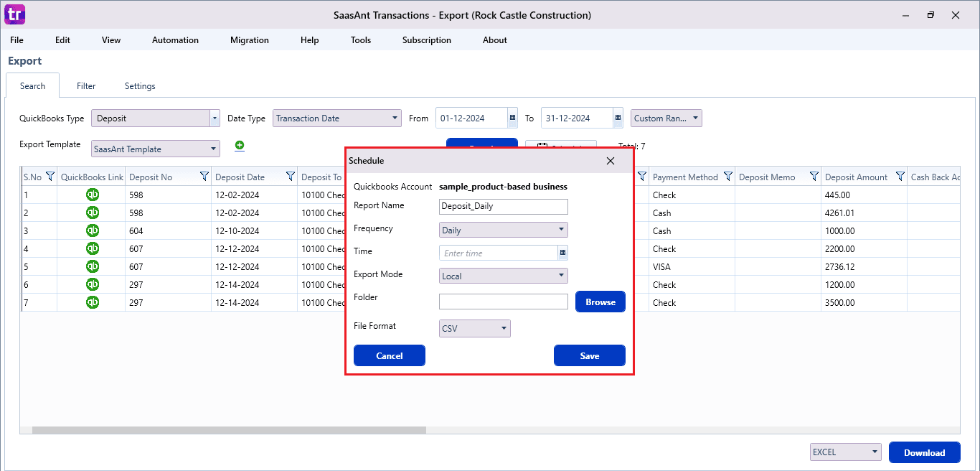Select deposit amount 3500.00 cell

tap(864, 303)
